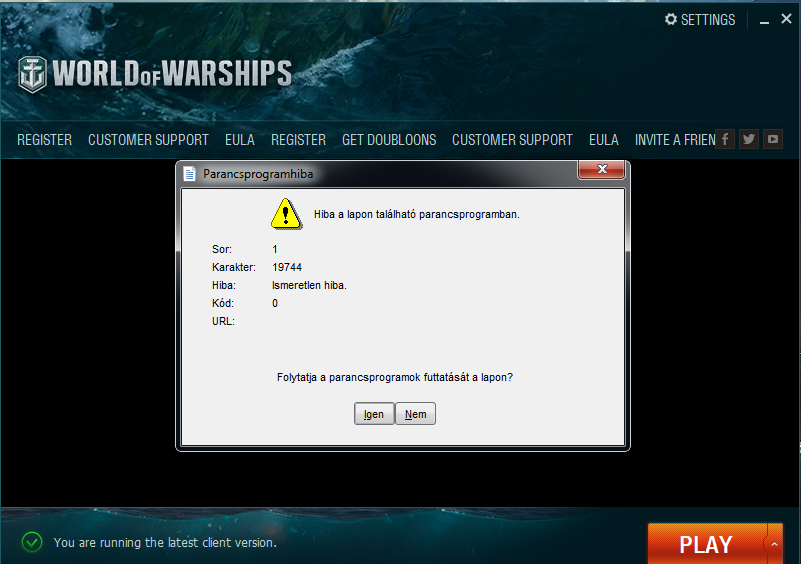Click the Kód: label in the dialog

click(x=223, y=303)
